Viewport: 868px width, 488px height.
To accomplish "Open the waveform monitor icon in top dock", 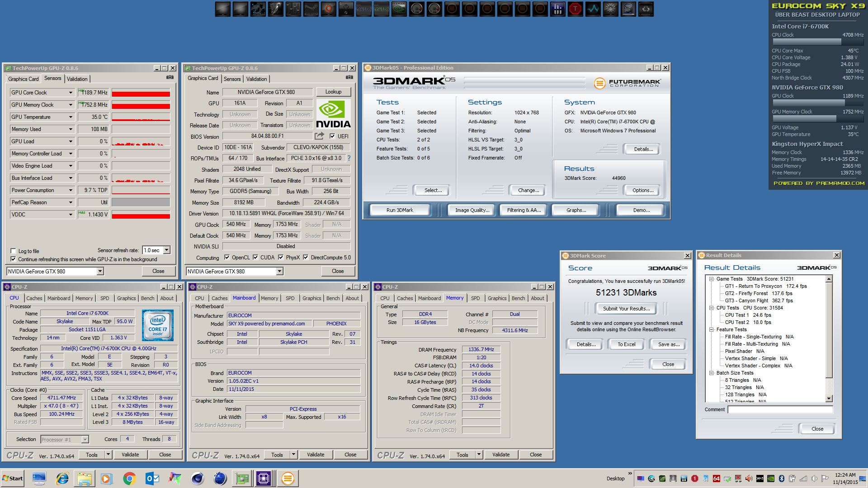I will click(x=593, y=9).
